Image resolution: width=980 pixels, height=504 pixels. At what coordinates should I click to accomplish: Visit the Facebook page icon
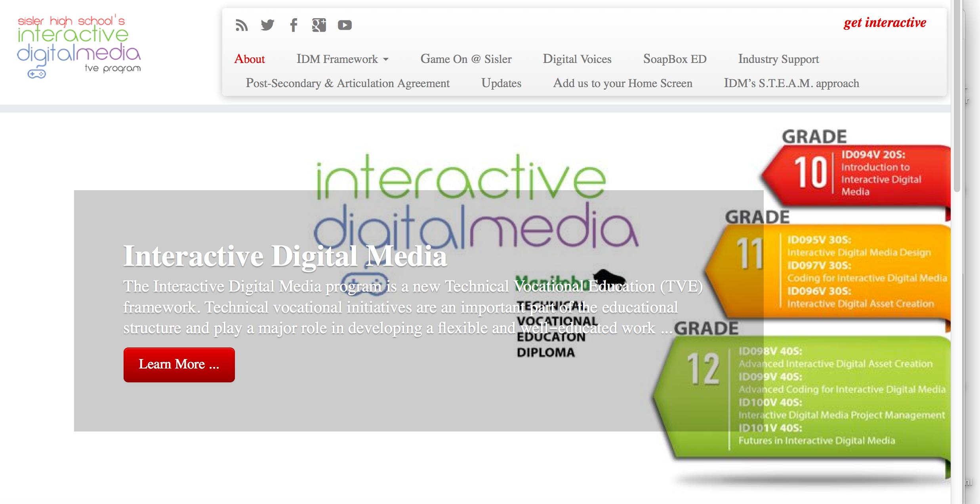tap(294, 25)
